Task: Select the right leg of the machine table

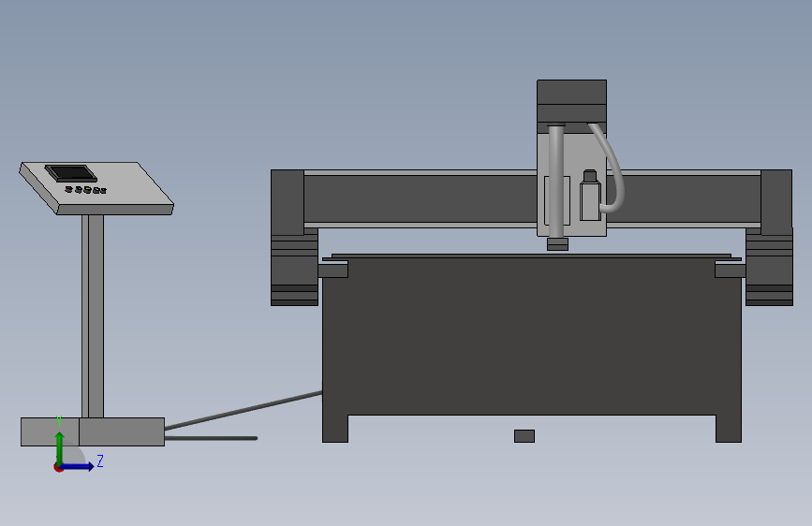Action: click(729, 429)
